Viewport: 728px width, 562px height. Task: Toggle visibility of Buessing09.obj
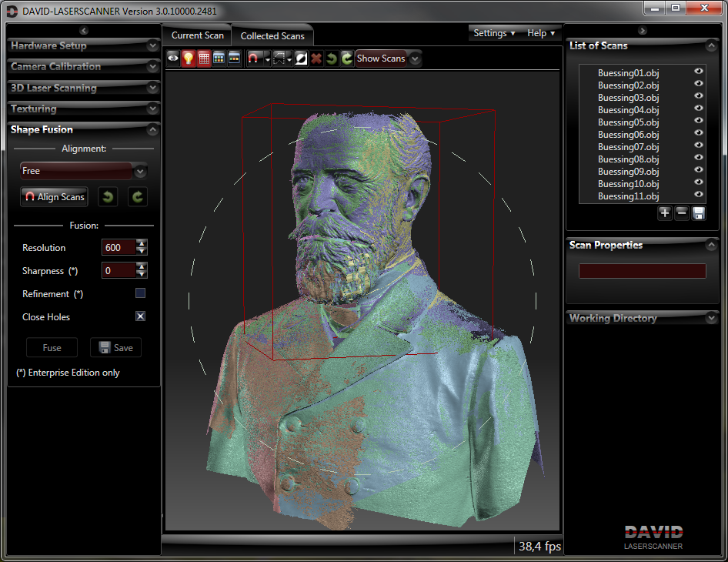point(699,169)
